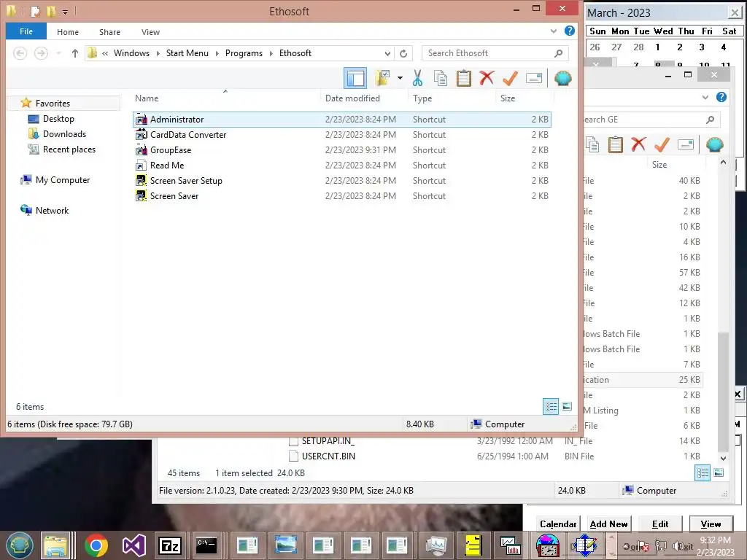Image resolution: width=747 pixels, height=560 pixels.
Task: Switch to the View ribbon tab in Ethosoft
Action: point(150,32)
